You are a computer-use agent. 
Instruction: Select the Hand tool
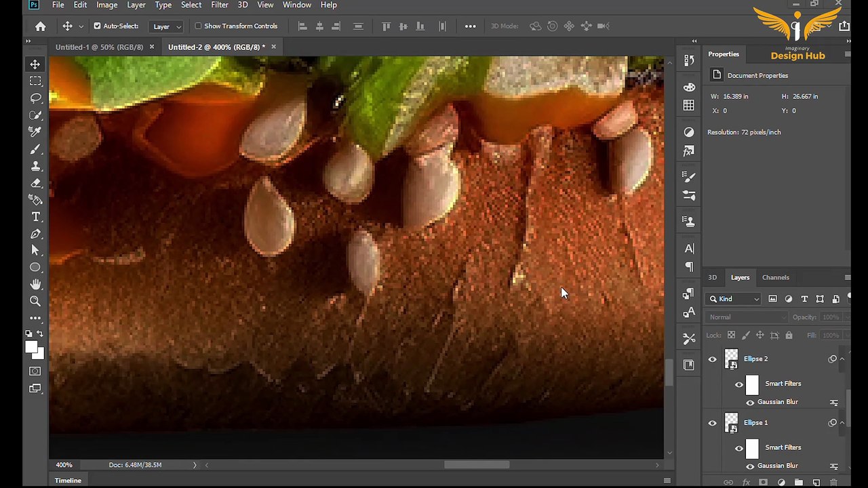[35, 285]
